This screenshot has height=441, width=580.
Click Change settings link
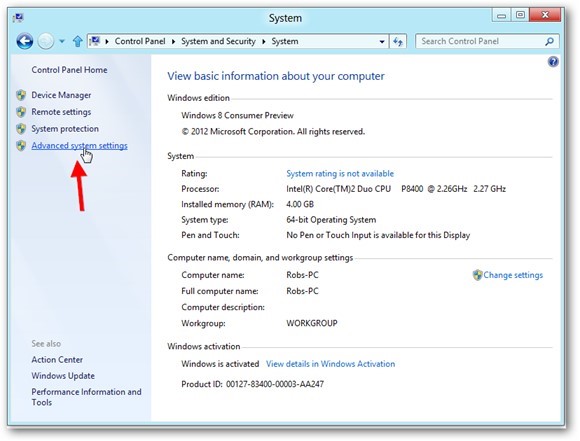(513, 275)
